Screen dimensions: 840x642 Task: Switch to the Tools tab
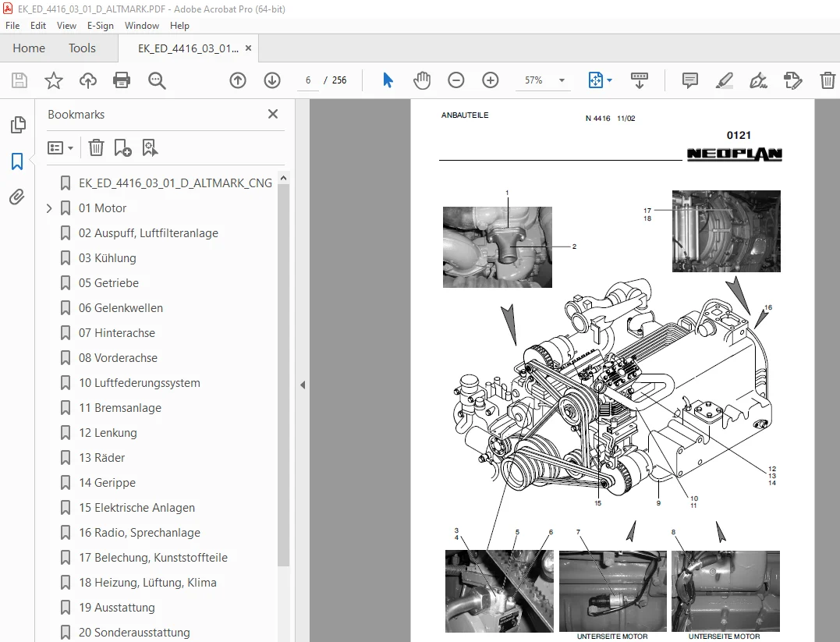82,48
